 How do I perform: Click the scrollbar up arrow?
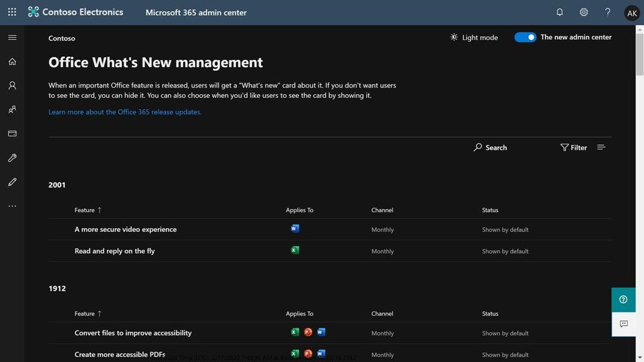[639, 29]
